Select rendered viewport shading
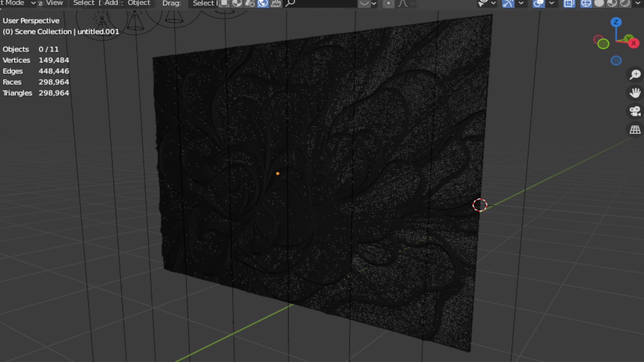The width and height of the screenshot is (644, 362). coord(625,3)
